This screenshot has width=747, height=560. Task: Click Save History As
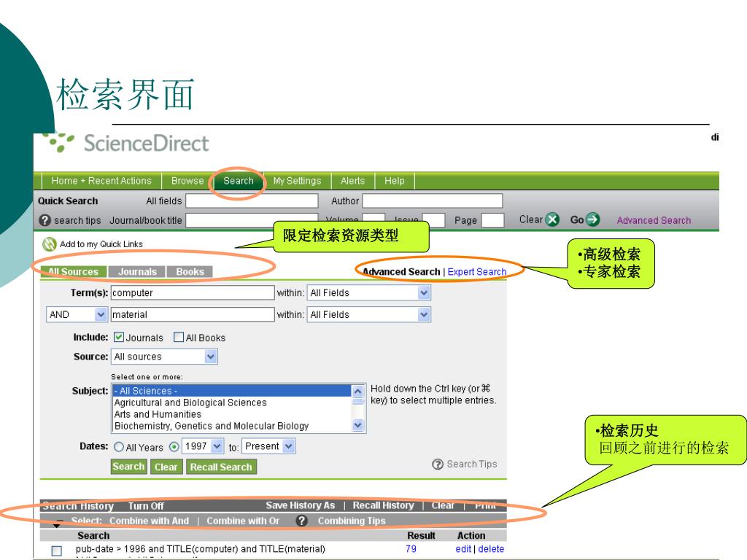tap(300, 505)
